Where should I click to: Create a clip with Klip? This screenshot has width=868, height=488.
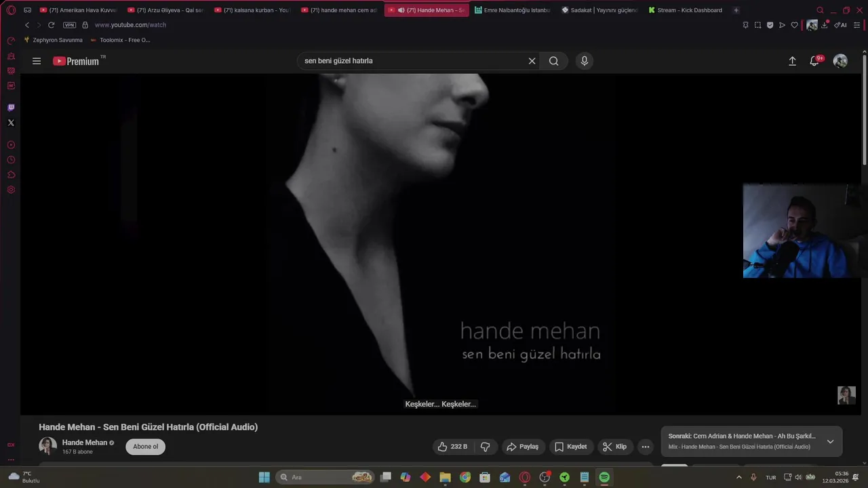click(x=615, y=447)
